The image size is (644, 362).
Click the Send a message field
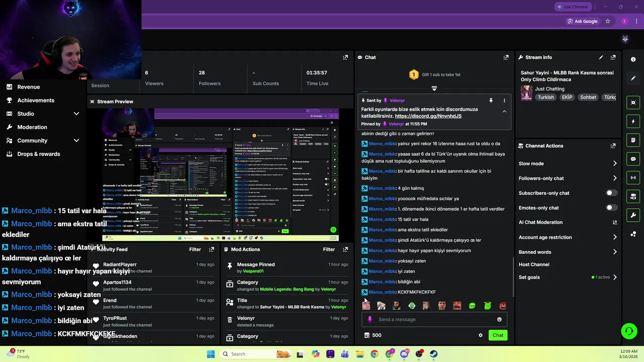(434, 319)
